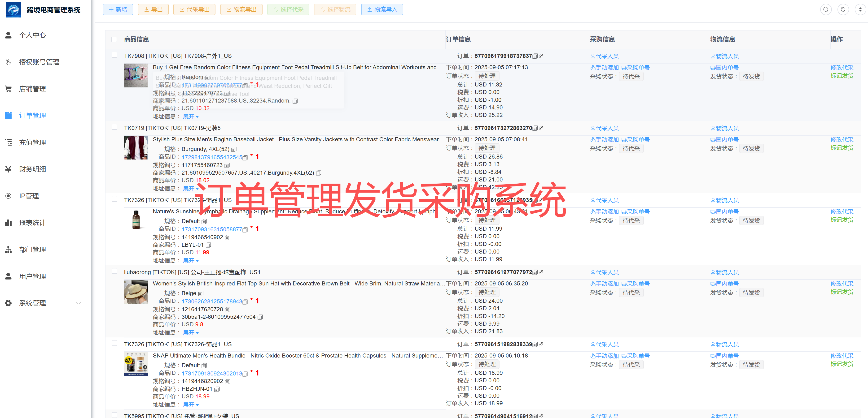868x418 pixels.
Task: Copy merchant code LBYL-01 via copy icon
Action: coord(209,245)
